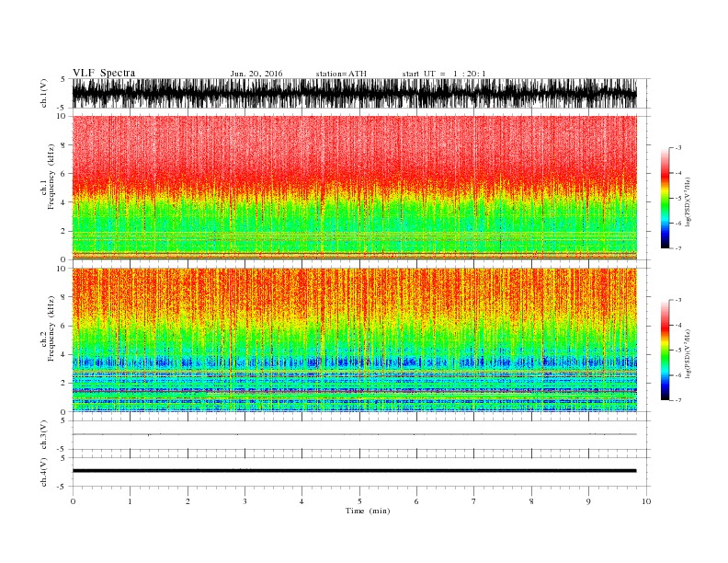The image size is (728, 563).
Task: Click the '6' kHz tick on ch.1 spectrogram axis
Action: coord(63,173)
